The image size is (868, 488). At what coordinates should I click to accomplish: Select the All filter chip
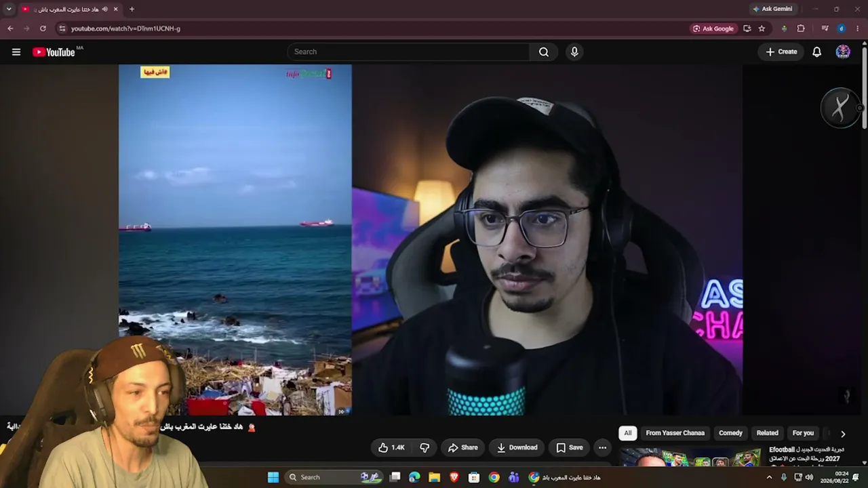pos(628,433)
